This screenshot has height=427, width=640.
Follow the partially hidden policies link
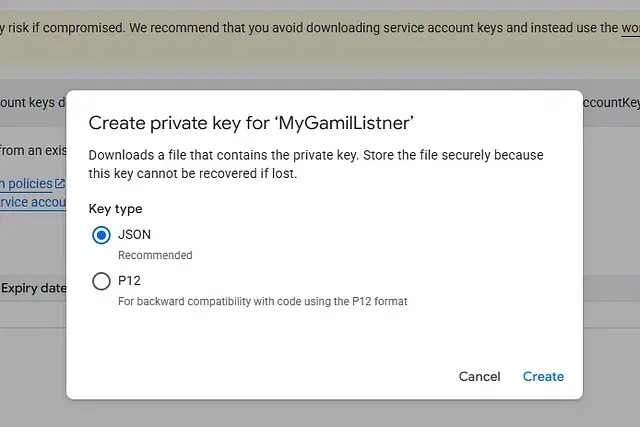tap(26, 183)
